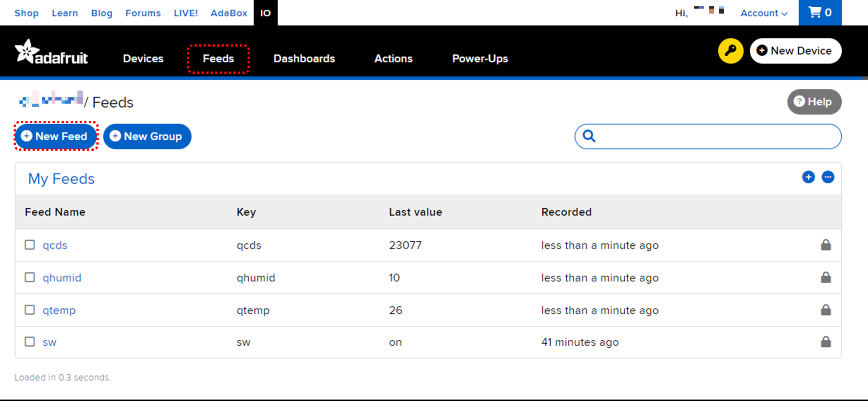Click the key cell 'qhumid'

[x=256, y=277]
